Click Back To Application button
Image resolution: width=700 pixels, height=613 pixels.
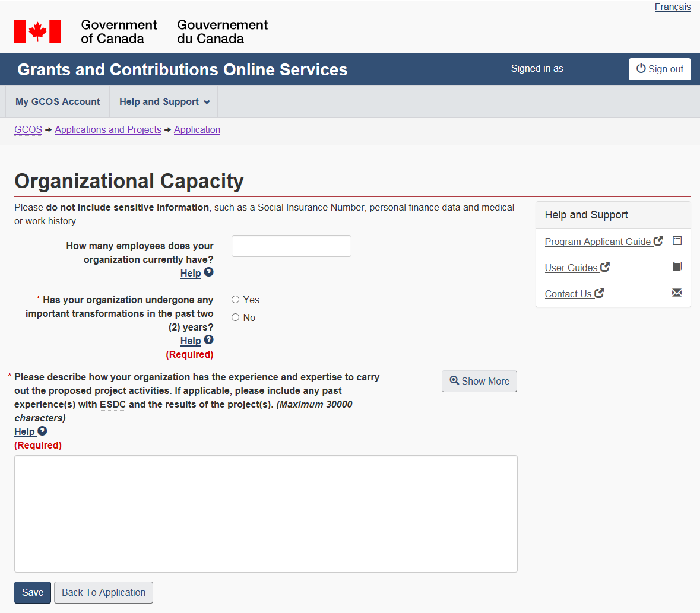click(x=103, y=592)
